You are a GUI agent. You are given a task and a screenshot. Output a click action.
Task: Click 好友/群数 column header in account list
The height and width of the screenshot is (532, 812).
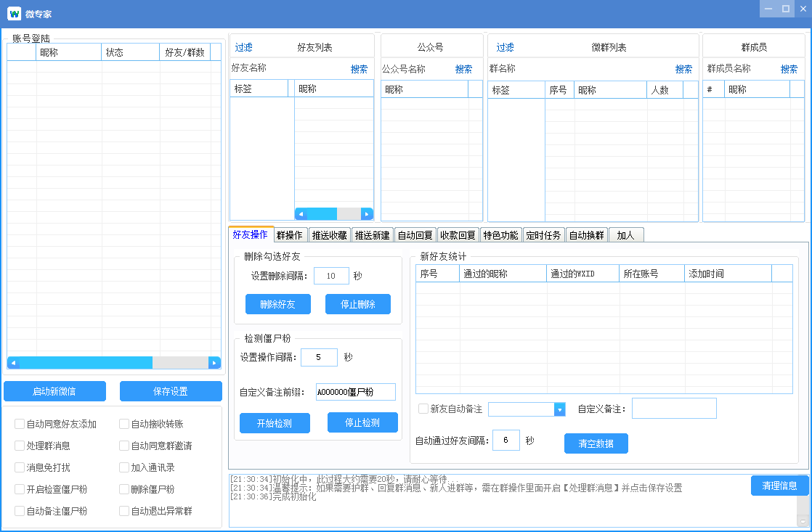pos(185,52)
